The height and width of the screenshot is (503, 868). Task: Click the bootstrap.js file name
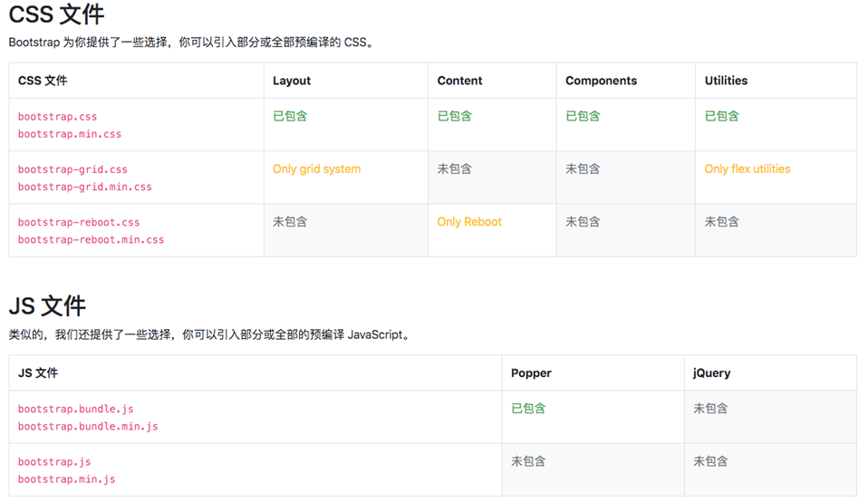click(54, 462)
